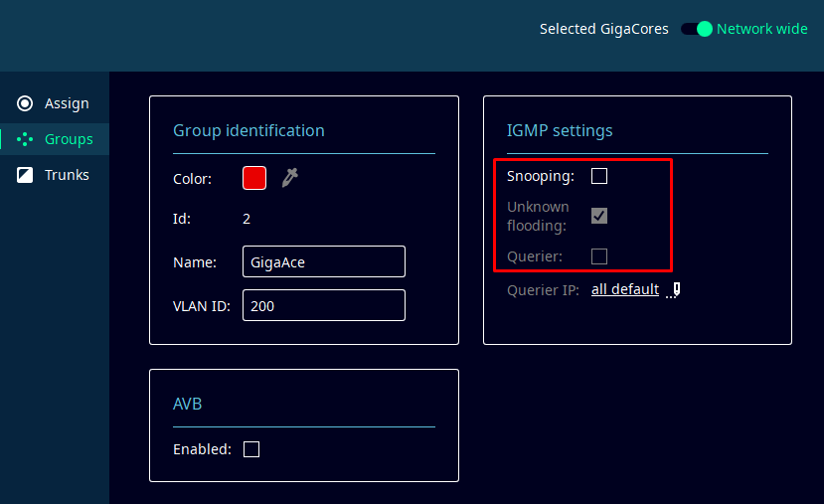Go to the Assign page label
Viewport: 824px width, 504px height.
click(x=67, y=103)
